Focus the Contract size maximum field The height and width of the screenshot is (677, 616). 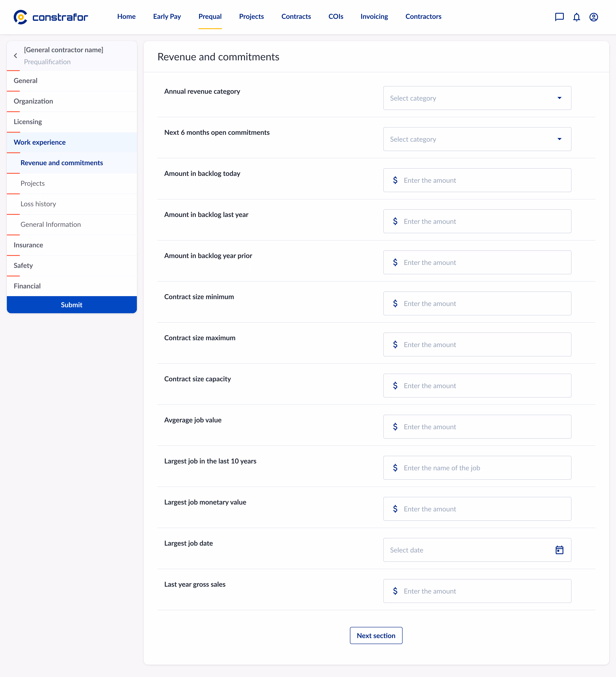pos(477,344)
